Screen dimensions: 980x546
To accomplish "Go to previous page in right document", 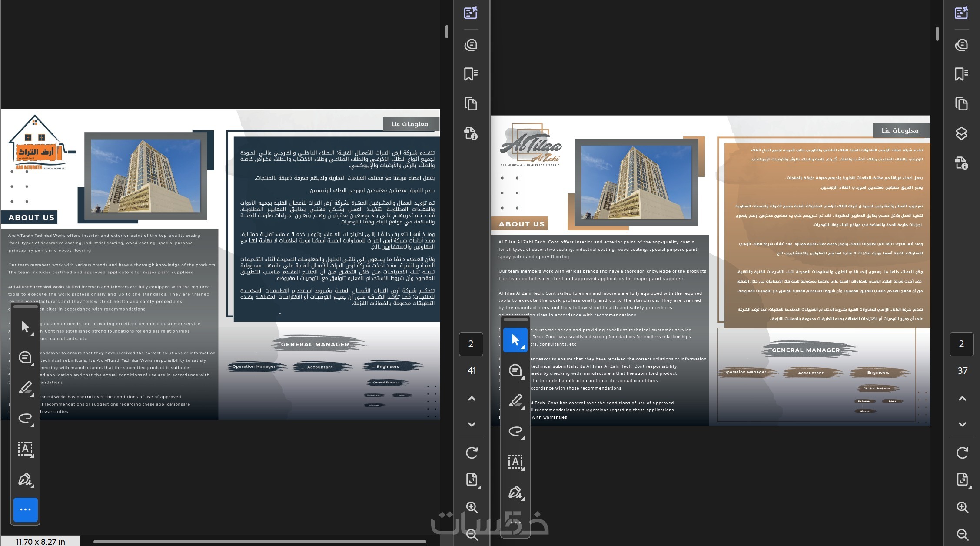I will pos(962,399).
